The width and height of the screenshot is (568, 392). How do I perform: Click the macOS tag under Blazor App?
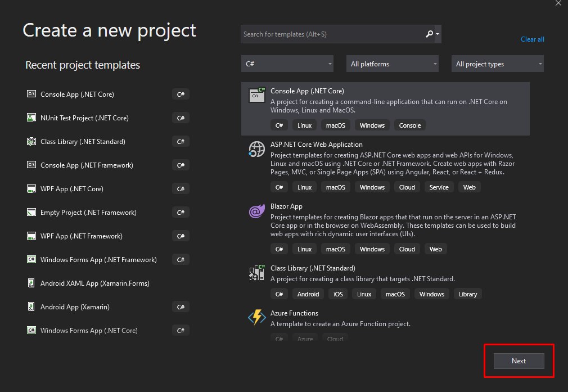pos(335,249)
